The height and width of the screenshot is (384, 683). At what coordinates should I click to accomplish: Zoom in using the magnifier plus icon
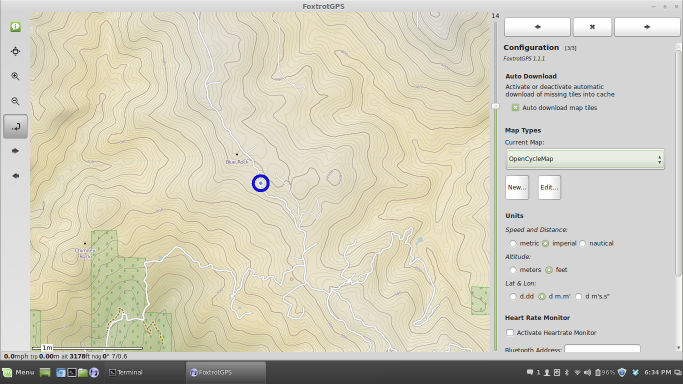(15, 76)
